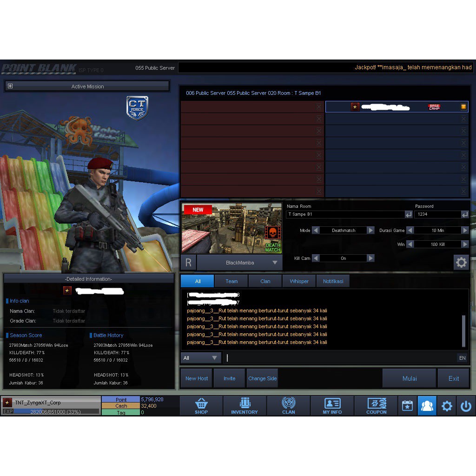Viewport: 476px width, 476px height.
Task: Expand the Active Mission panel
Action: point(10,86)
